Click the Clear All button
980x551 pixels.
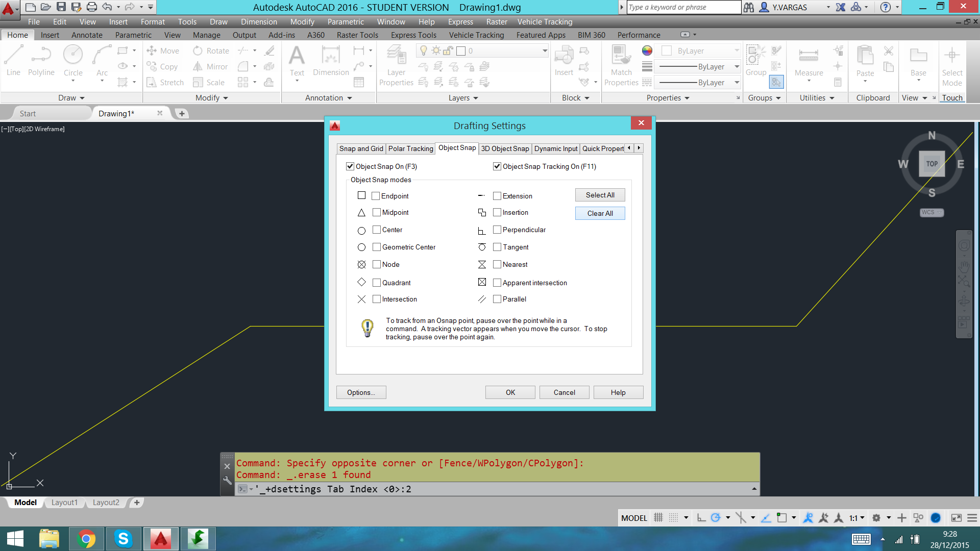[600, 213]
